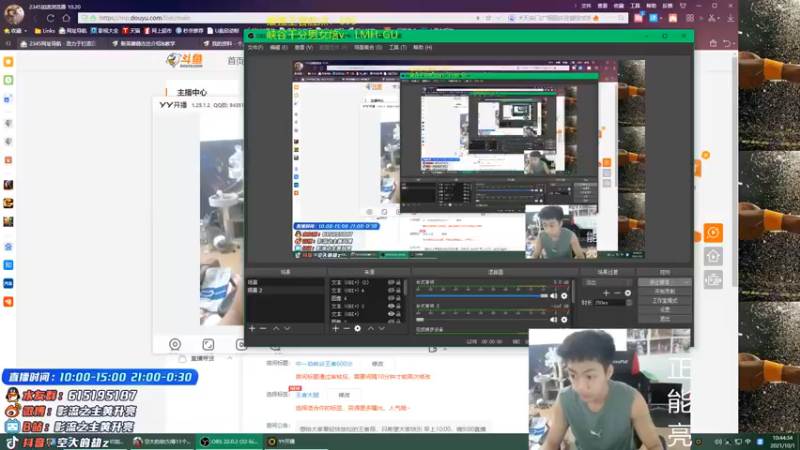Click orange live-play icon on right sidebar
800x450 pixels.
(713, 233)
